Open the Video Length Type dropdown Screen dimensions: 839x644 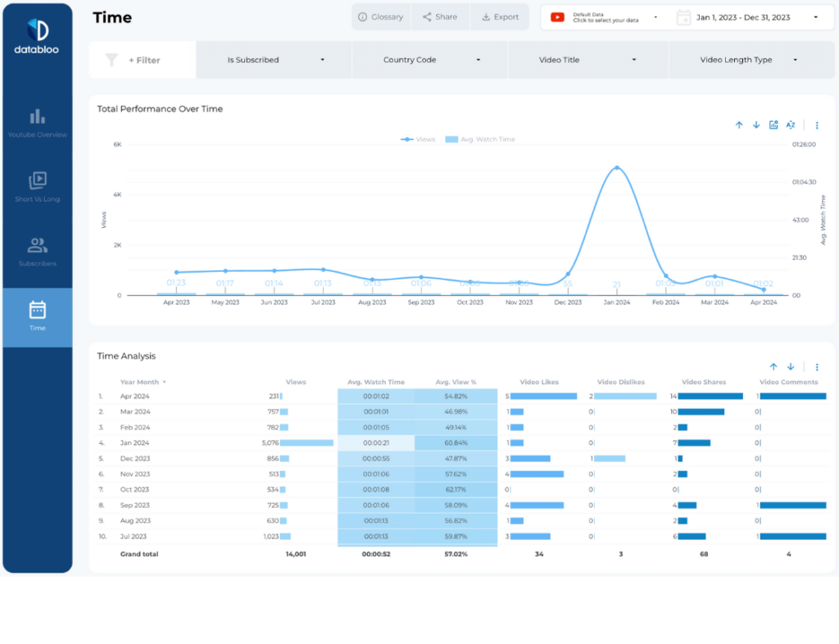point(752,59)
